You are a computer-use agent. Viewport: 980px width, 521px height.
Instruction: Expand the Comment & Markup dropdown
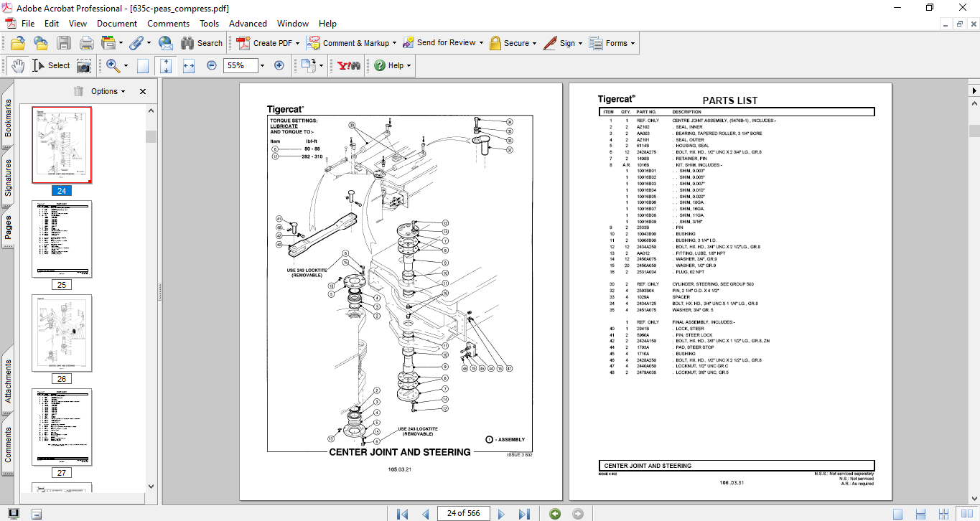(x=396, y=43)
